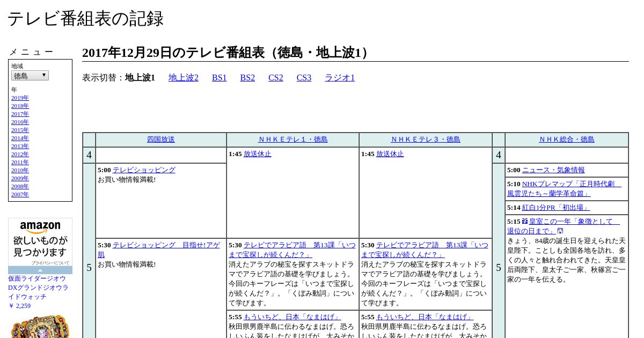Open 1:45 放送休止 in the Eテレ３ column
The width and height of the screenshot is (644, 338).
(x=390, y=154)
